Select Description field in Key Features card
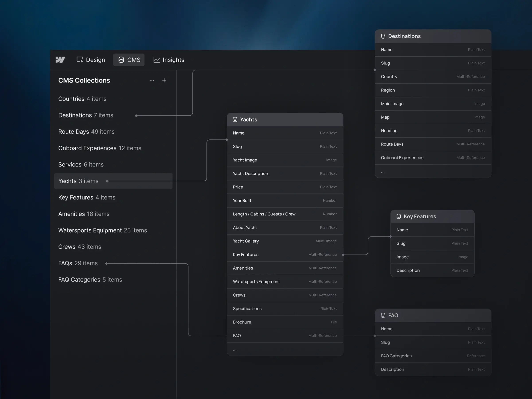 pos(432,271)
